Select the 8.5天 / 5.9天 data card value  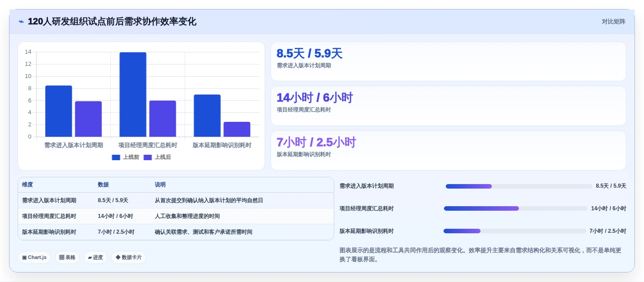click(x=309, y=53)
